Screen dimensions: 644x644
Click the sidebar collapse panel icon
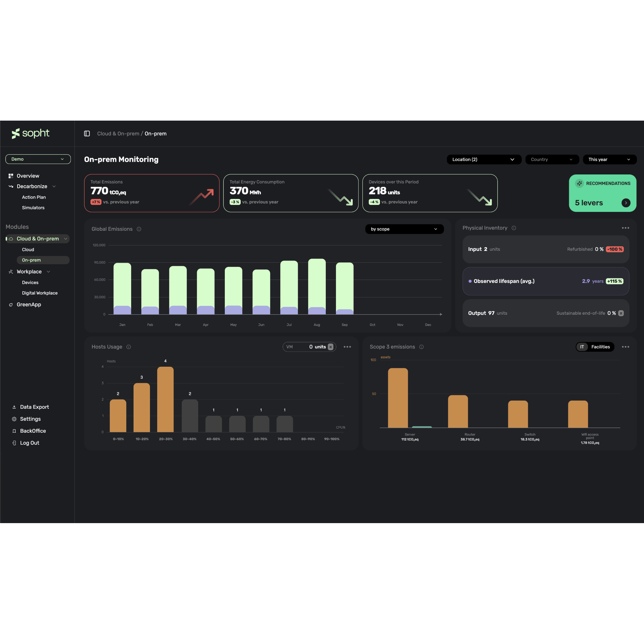click(x=87, y=133)
